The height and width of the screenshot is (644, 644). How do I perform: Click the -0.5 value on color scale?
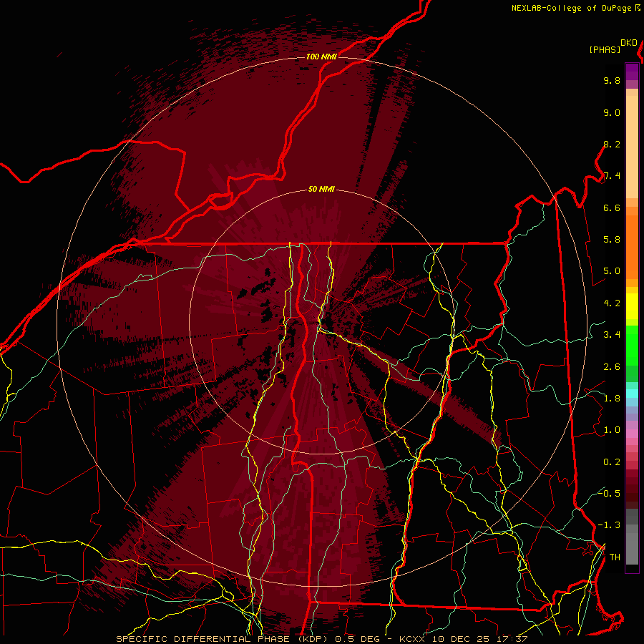coord(609,494)
